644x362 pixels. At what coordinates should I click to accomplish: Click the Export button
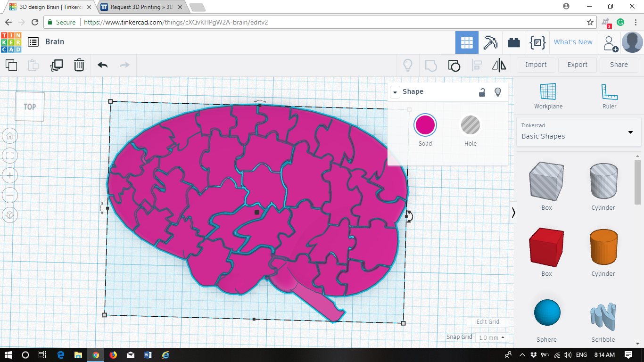pyautogui.click(x=578, y=65)
